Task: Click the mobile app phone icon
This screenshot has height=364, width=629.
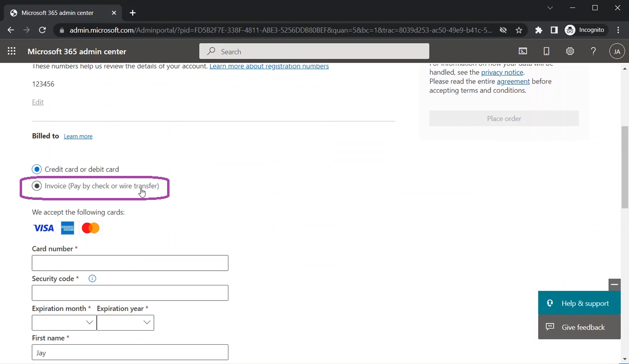Action: click(546, 52)
